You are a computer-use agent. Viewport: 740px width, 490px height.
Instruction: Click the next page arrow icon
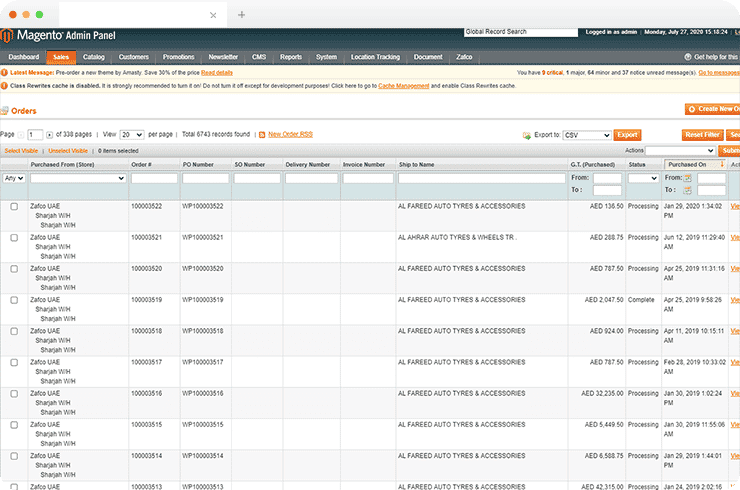coord(50,135)
